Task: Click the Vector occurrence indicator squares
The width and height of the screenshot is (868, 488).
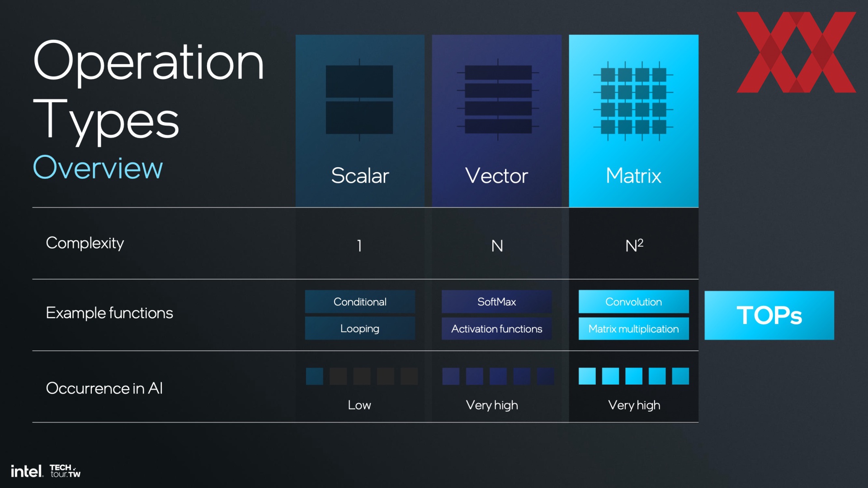Action: (x=498, y=376)
